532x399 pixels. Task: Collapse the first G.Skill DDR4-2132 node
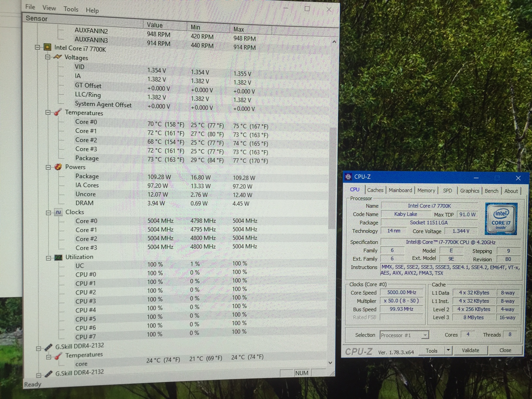(x=38, y=348)
